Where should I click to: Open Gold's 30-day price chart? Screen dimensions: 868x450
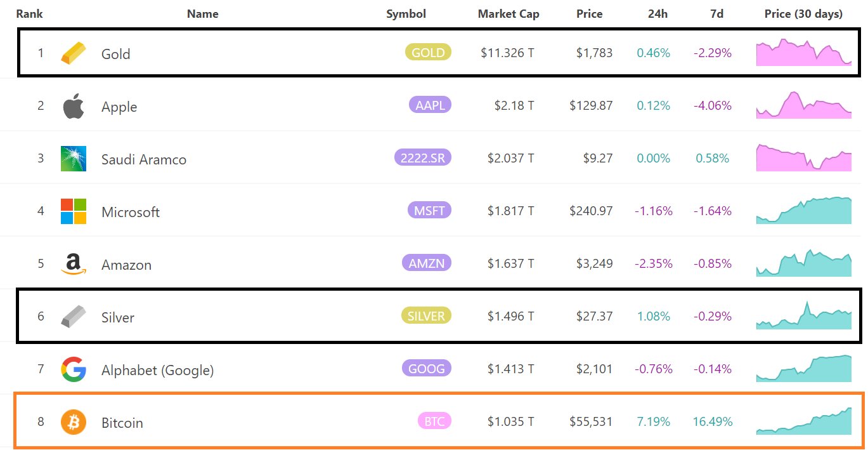click(x=804, y=53)
